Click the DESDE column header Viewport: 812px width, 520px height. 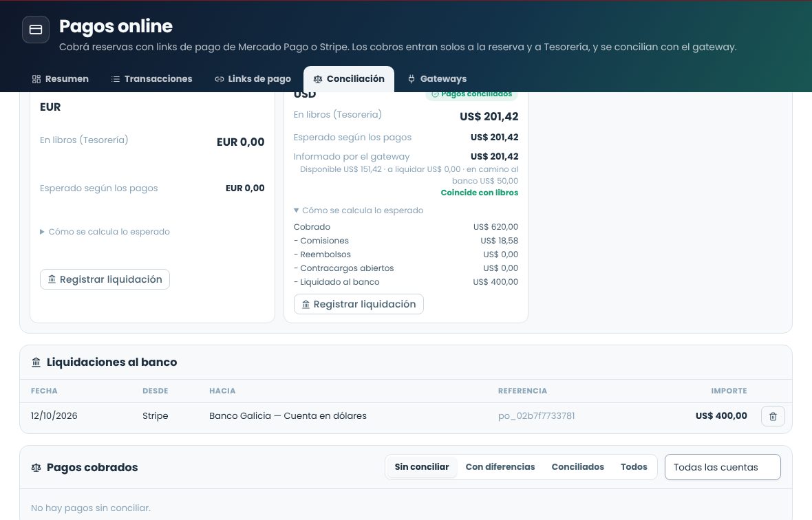pos(156,391)
